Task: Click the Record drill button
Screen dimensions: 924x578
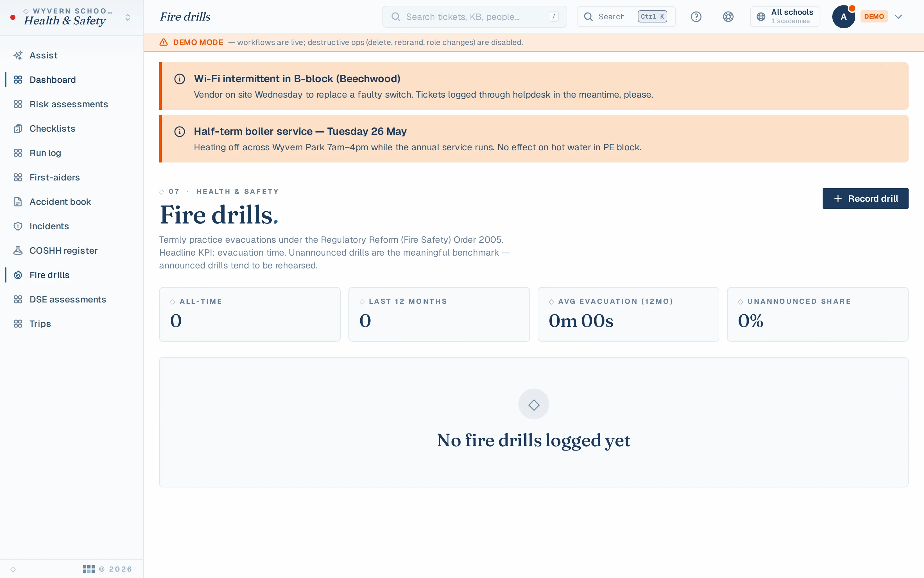Action: click(x=865, y=198)
